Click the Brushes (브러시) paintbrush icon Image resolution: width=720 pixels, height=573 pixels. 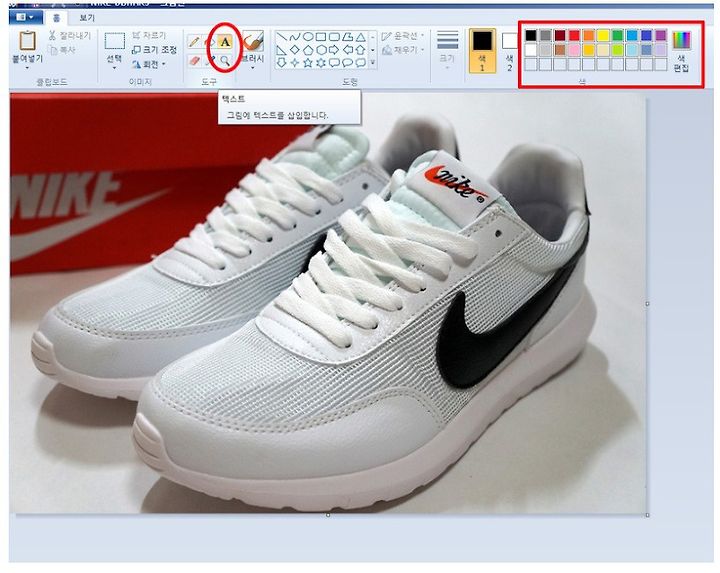pos(253,41)
